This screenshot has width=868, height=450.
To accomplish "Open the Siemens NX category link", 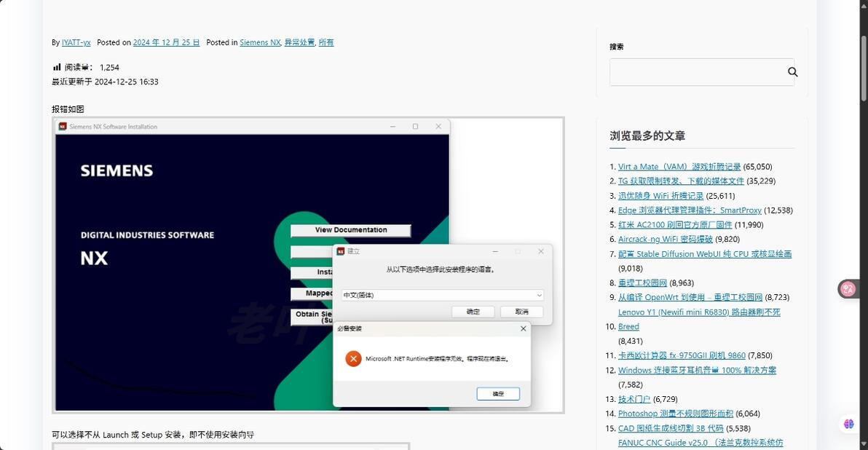I will point(260,42).
